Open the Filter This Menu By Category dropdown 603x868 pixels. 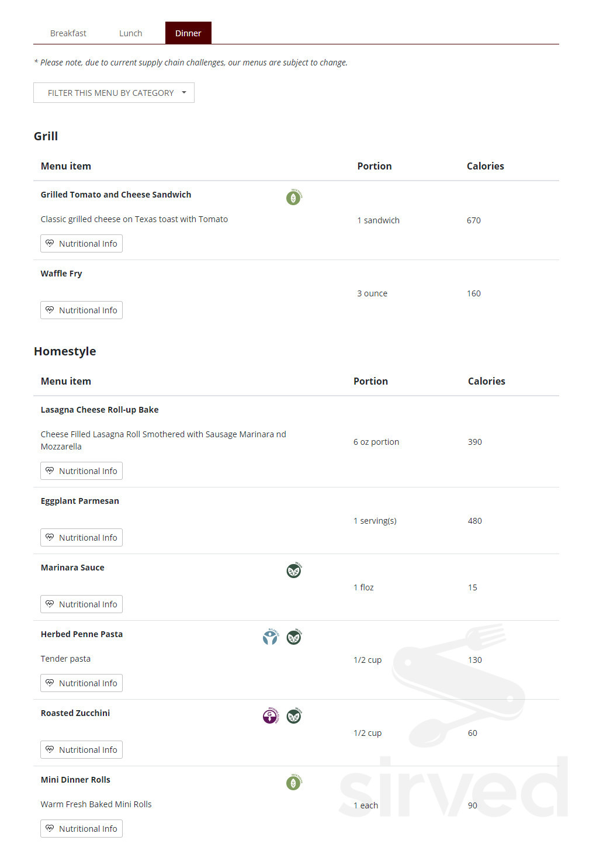pos(114,93)
